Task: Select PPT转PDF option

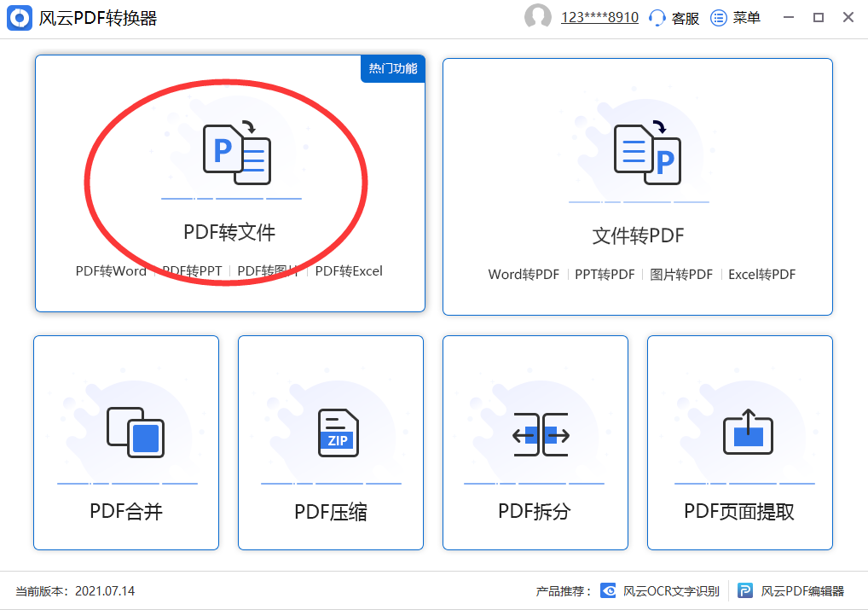Action: tap(605, 274)
